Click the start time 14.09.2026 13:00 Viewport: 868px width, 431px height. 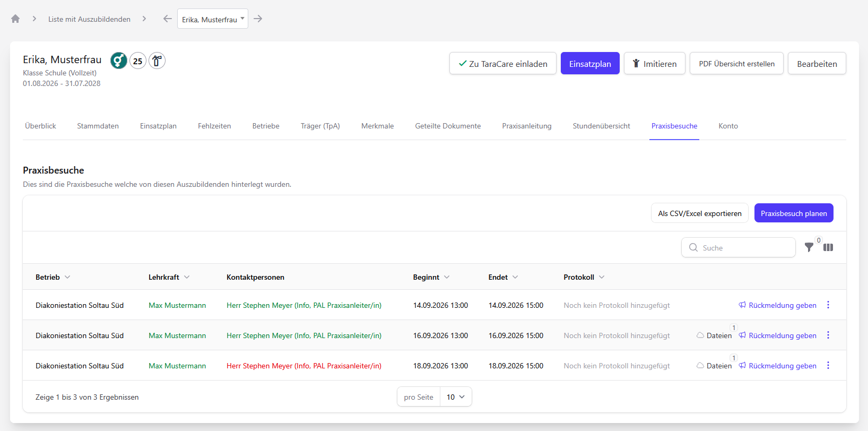(440, 305)
